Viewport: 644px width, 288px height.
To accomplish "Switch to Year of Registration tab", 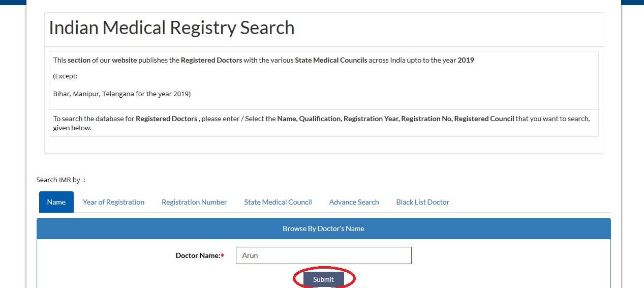I will [113, 202].
